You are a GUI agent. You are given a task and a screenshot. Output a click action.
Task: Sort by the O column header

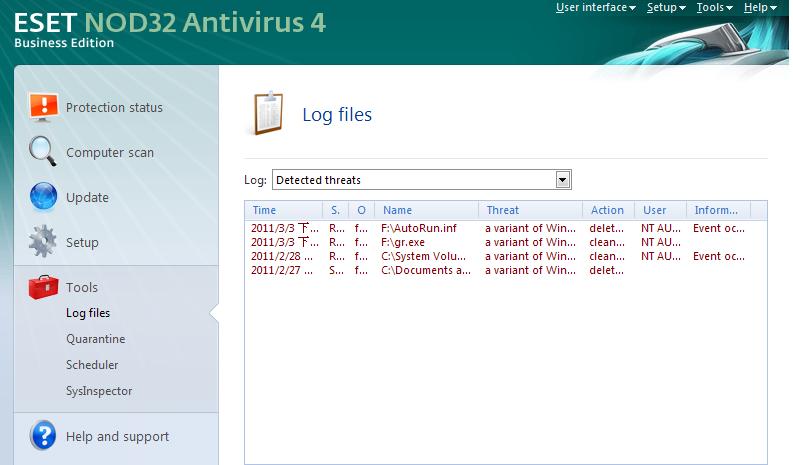[x=362, y=210]
